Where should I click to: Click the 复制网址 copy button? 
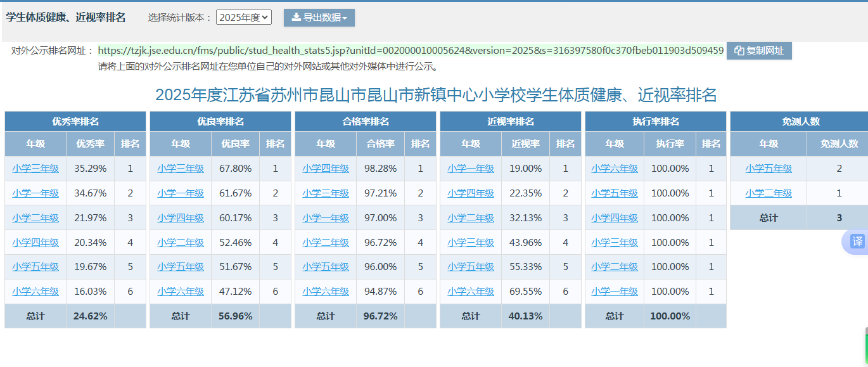point(759,51)
